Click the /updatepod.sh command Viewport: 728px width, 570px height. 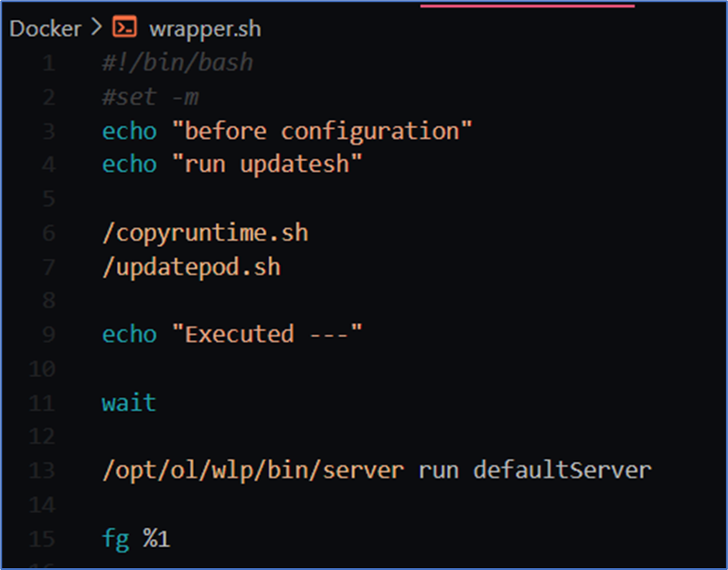coord(191,267)
